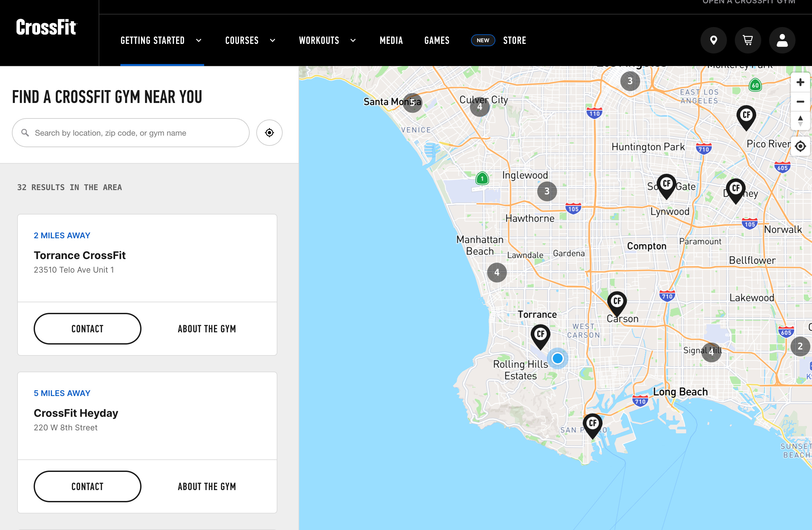
Task: Open About the Gym for CrossFit Heyday
Action: pyautogui.click(x=207, y=486)
